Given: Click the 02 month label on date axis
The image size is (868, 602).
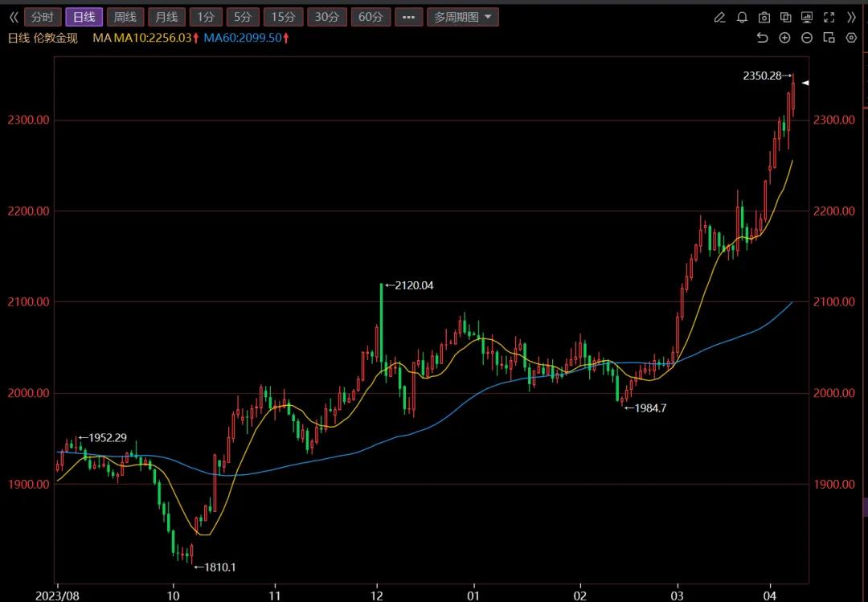Looking at the screenshot, I should [x=580, y=596].
